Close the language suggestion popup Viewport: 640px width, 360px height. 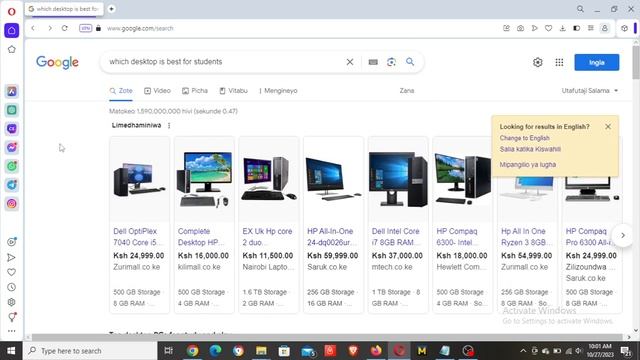608,127
